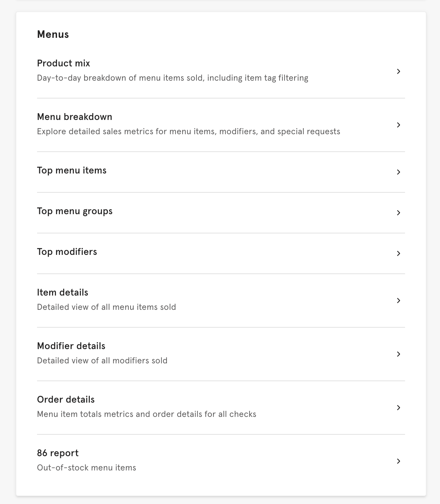Click the chevron next to Product mix
The height and width of the screenshot is (504, 440).
pos(398,71)
